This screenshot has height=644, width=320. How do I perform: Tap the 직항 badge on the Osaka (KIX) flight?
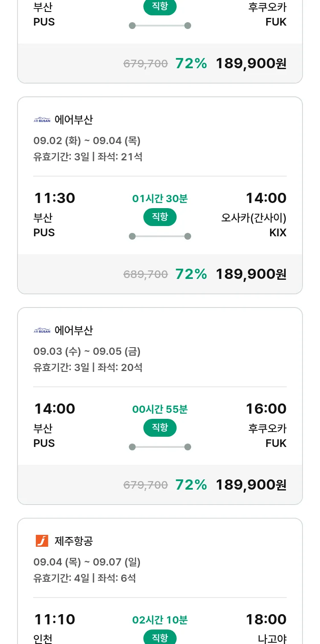[x=160, y=217]
